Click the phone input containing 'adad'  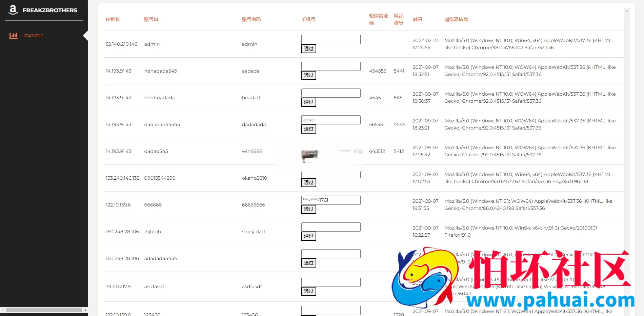coord(330,120)
